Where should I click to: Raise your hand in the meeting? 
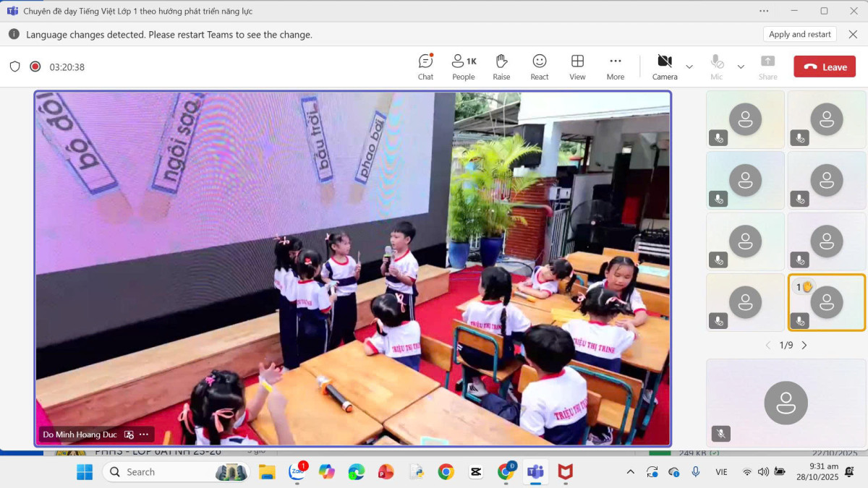[x=501, y=67]
